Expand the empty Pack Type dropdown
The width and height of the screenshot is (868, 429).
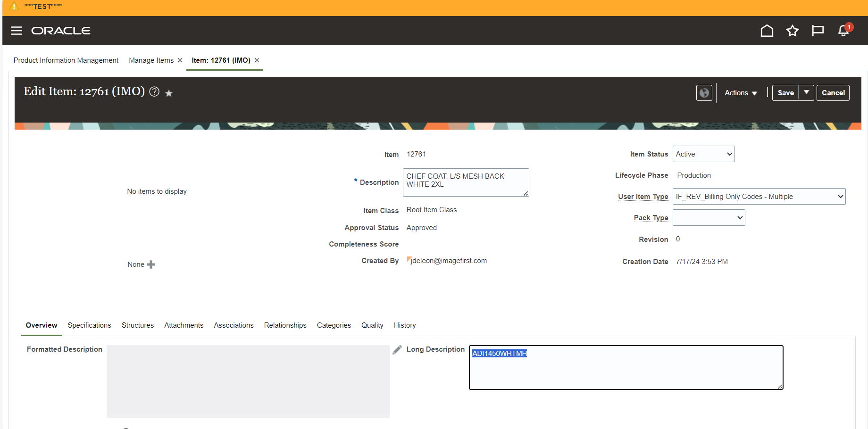pos(709,217)
